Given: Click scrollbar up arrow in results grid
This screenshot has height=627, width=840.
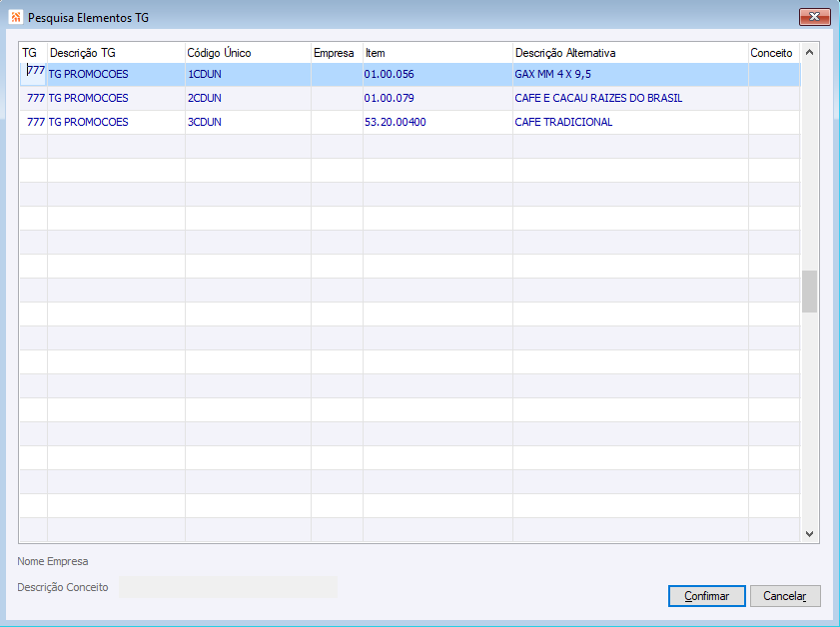Looking at the screenshot, I should (x=809, y=53).
